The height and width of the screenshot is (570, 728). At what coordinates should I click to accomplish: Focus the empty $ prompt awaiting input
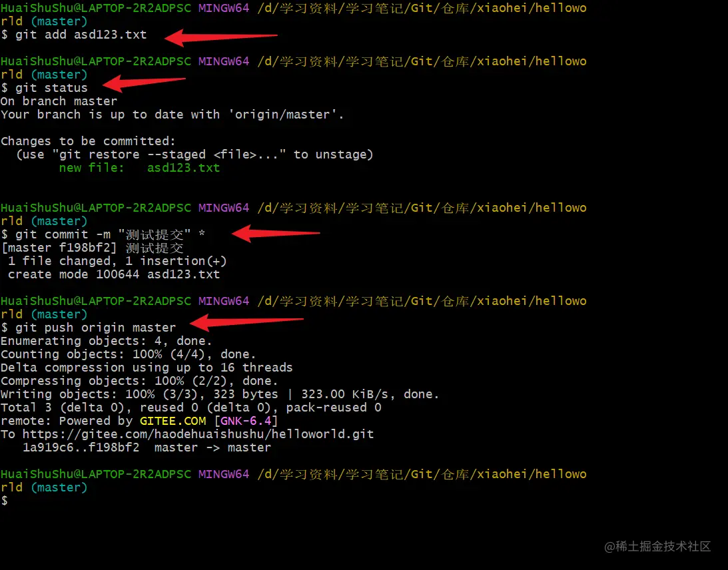[5, 501]
